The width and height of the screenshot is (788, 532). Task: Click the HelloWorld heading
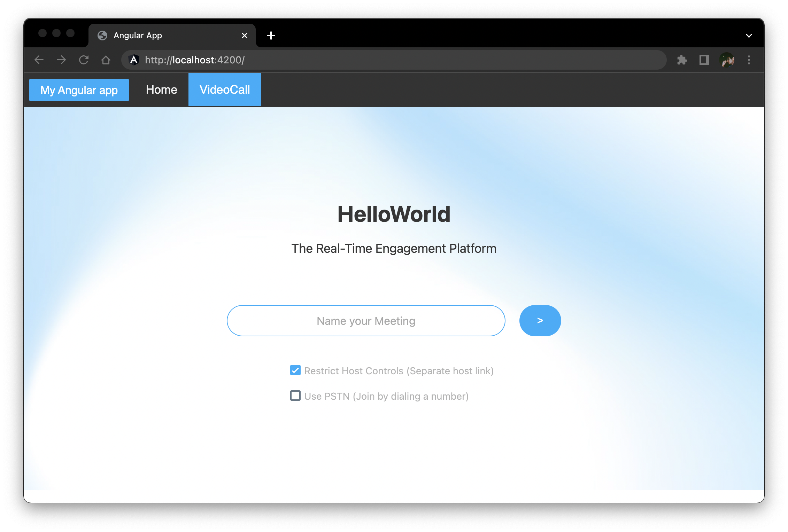[394, 214]
